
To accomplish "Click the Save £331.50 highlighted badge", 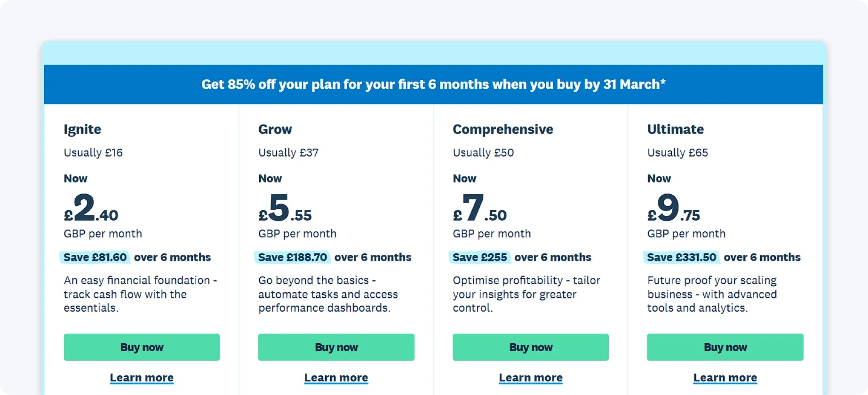I will pyautogui.click(x=682, y=257).
